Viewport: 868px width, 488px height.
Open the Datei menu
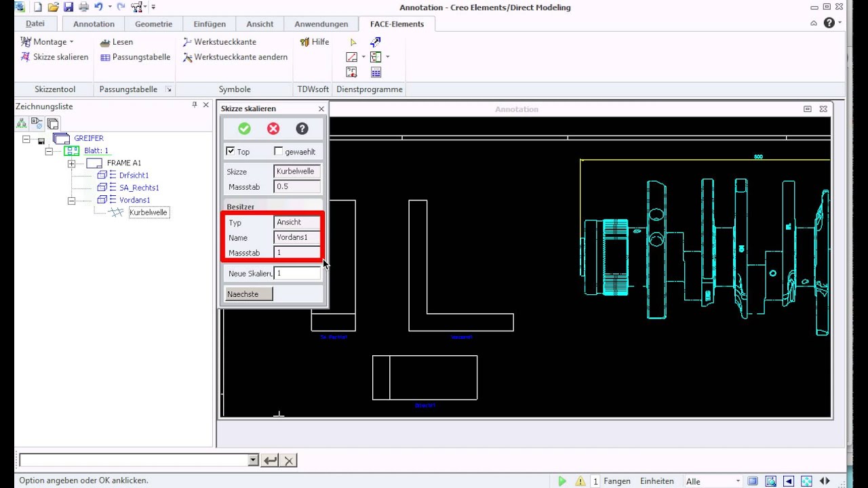[35, 24]
